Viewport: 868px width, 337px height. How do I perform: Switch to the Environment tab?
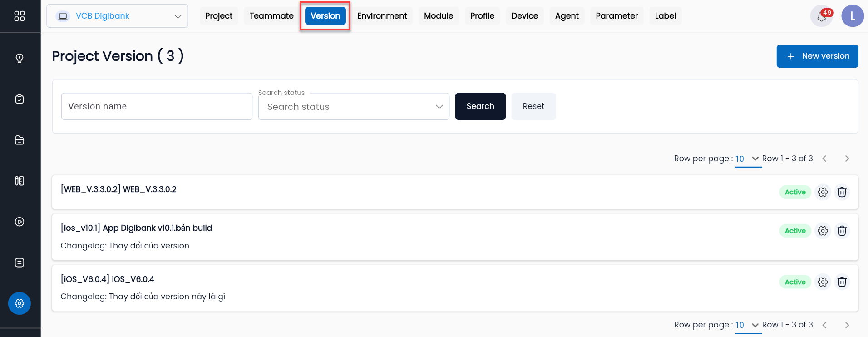pos(382,16)
